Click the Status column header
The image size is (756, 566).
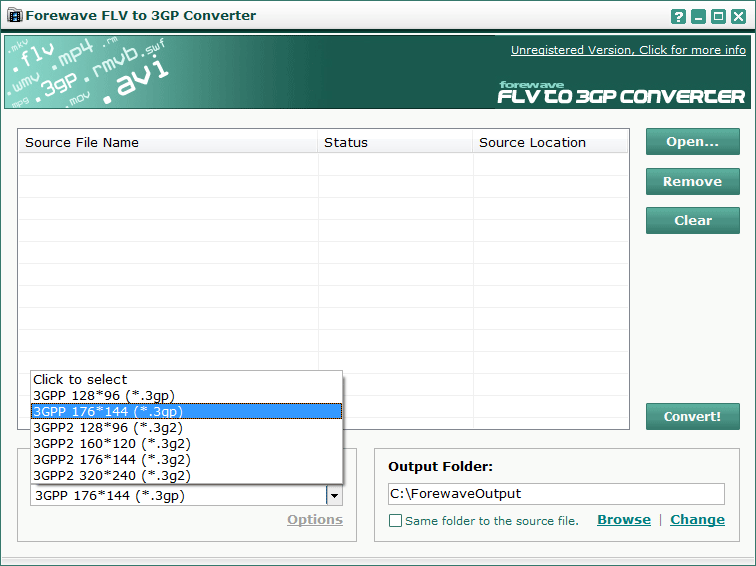(395, 143)
